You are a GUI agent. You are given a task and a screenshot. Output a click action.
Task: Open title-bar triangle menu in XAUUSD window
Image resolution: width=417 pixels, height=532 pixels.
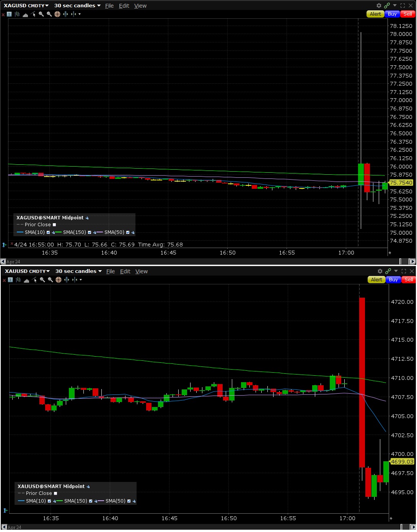pos(396,271)
